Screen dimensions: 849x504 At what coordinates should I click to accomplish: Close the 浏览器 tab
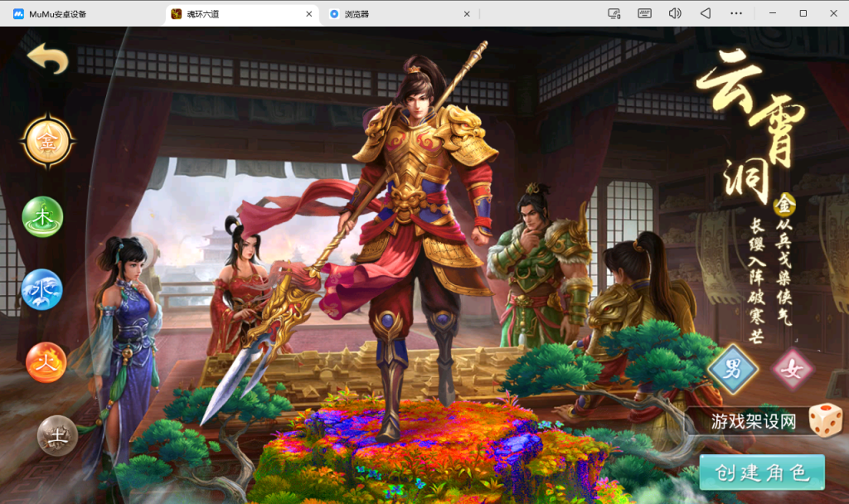tap(467, 14)
